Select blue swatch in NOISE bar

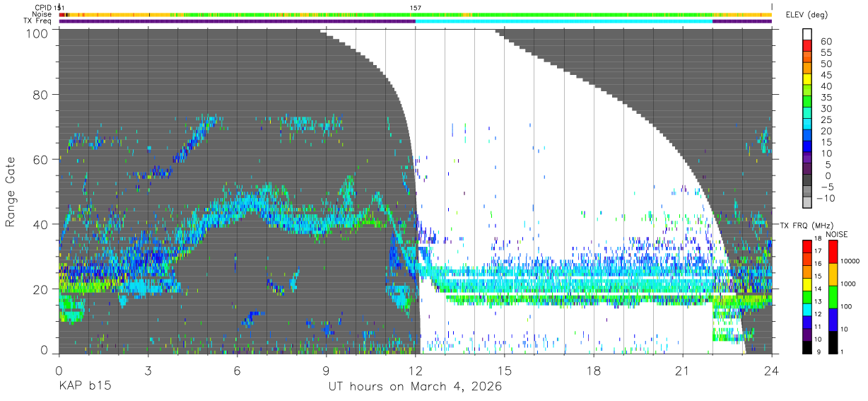pos(834,320)
